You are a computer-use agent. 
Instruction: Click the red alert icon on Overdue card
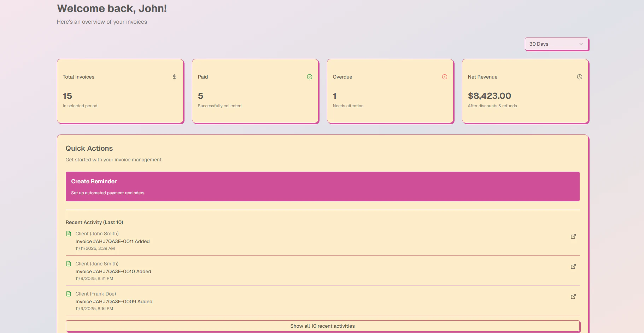(444, 77)
